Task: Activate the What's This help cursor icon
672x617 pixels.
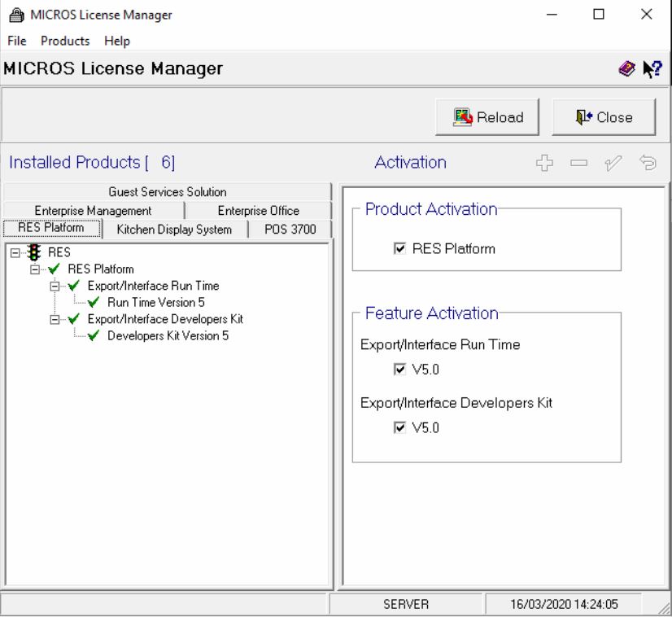Action: point(652,68)
